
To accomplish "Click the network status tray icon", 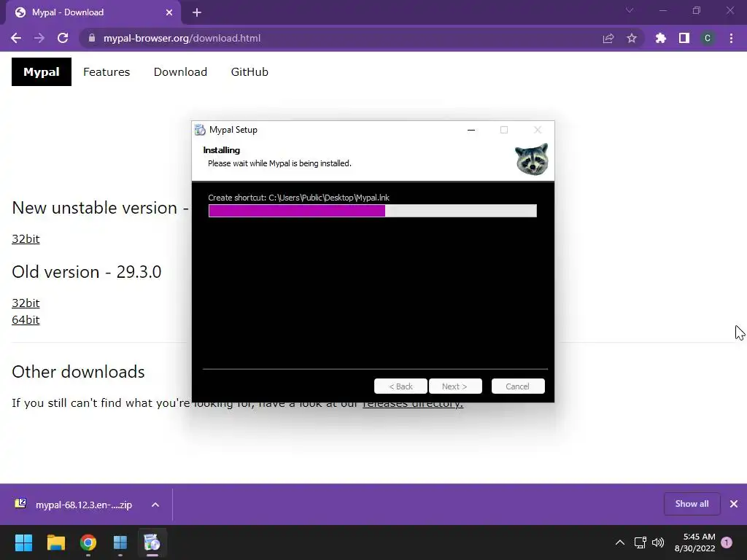I will click(640, 542).
